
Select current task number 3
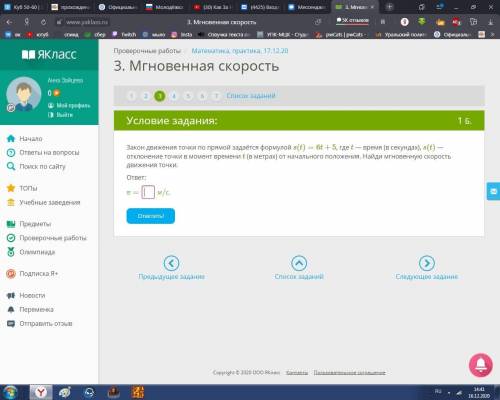pyautogui.click(x=160, y=96)
